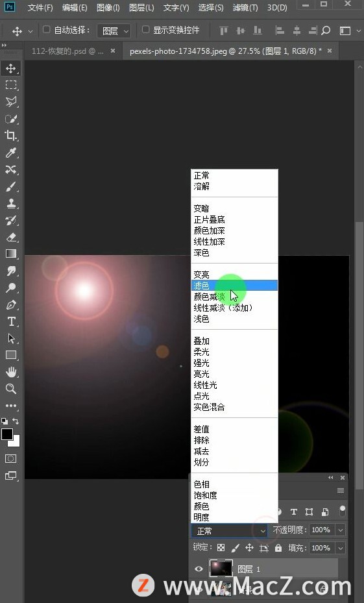The image size is (364, 603).
Task: Align top edges in options bar
Action: [223, 31]
